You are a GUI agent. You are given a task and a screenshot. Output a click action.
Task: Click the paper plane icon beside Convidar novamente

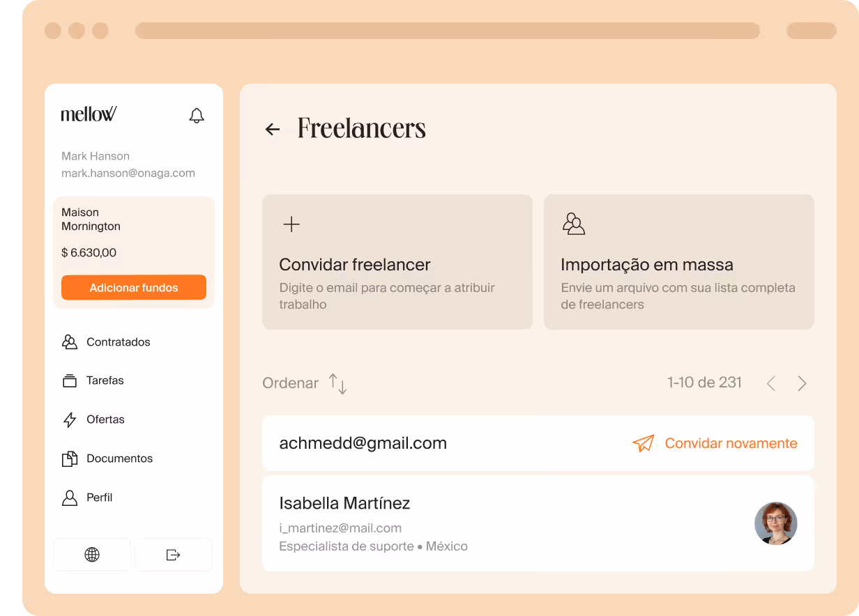644,443
